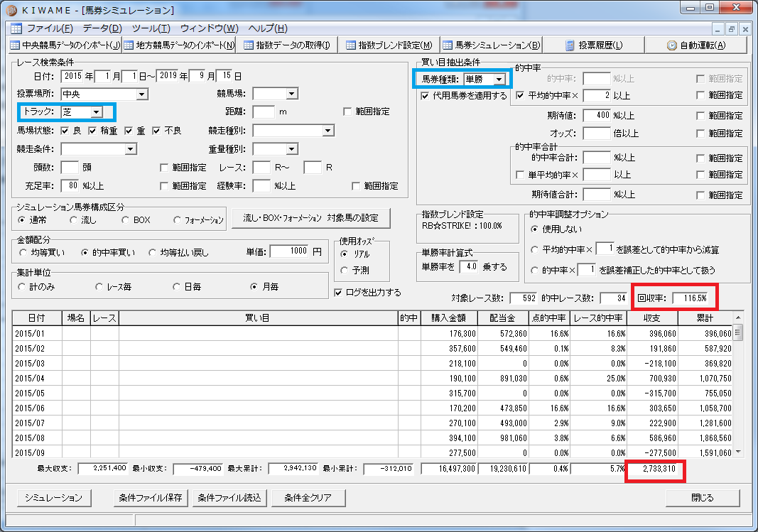Select the 2015/04 row in results
Image resolution: width=758 pixels, height=532 pixels.
click(x=372, y=379)
